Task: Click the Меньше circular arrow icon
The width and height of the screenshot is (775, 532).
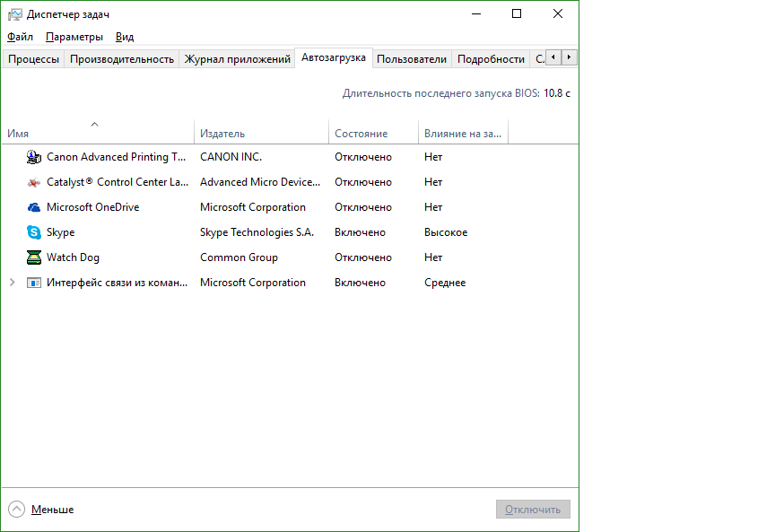Action: (16, 510)
